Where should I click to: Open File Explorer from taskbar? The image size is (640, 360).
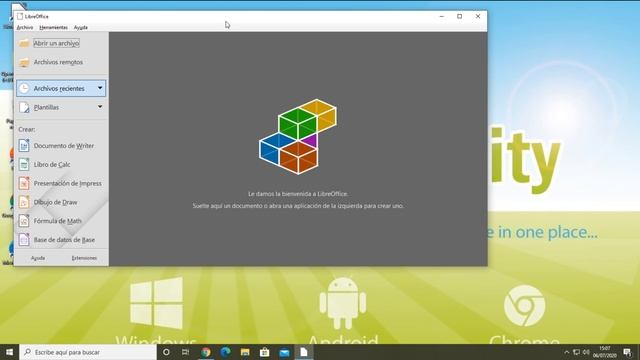[x=245, y=352]
